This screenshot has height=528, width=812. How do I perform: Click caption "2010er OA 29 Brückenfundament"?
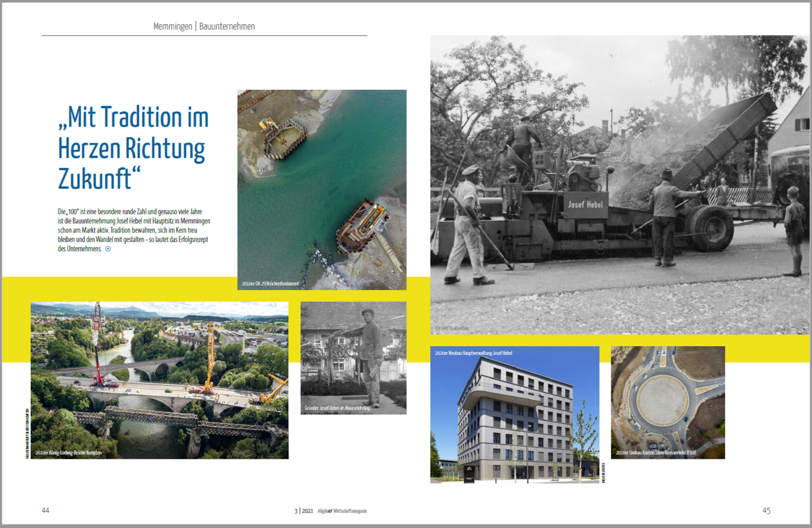tap(270, 283)
